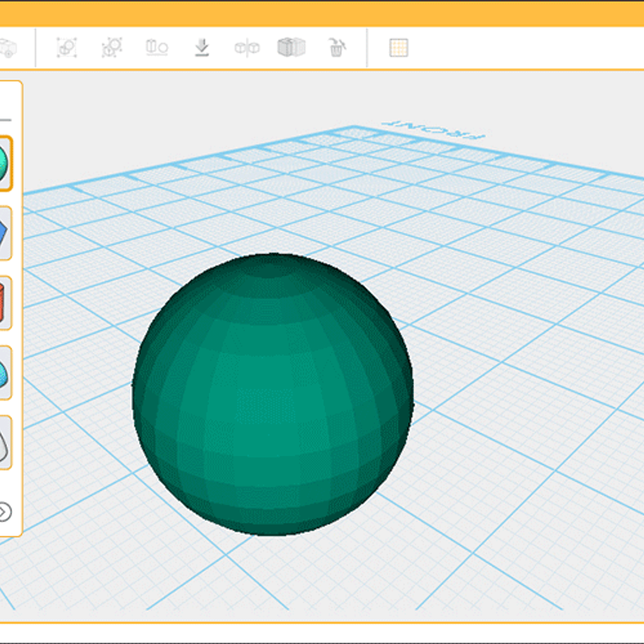Select the green sphere model on the workplane
This screenshot has height=644, width=644.
[273, 394]
